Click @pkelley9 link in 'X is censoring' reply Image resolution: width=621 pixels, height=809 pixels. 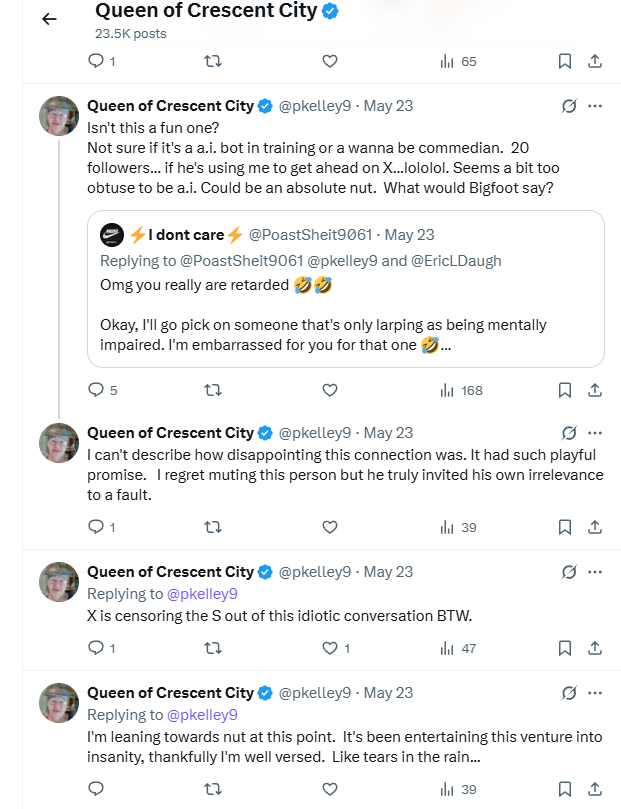point(202,594)
